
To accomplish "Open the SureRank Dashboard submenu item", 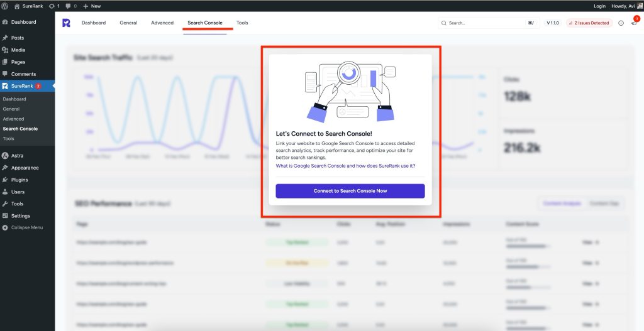I will coord(14,99).
